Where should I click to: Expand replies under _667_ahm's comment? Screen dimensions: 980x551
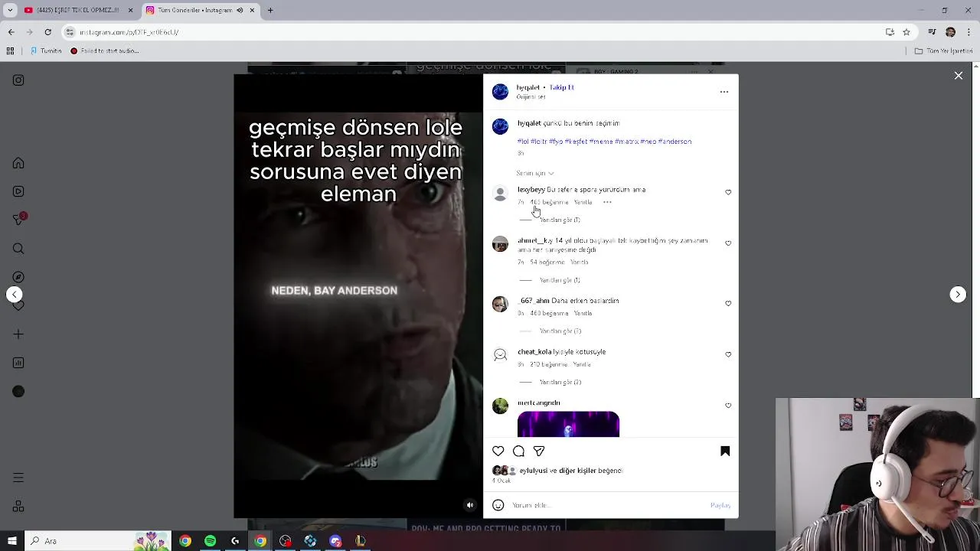click(560, 331)
